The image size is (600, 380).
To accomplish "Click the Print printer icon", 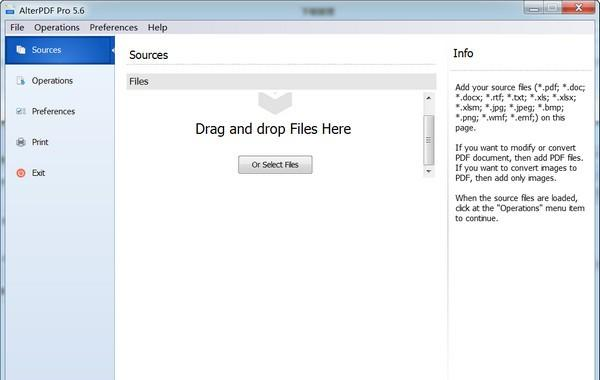I will coord(21,142).
